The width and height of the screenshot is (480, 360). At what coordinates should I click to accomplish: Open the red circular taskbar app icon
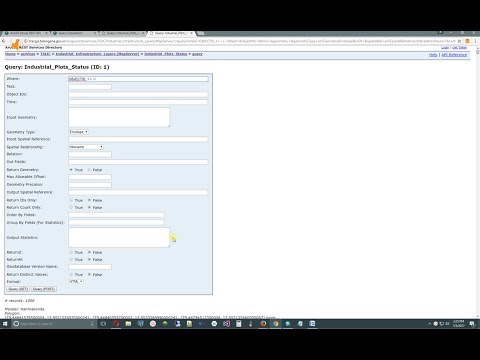(x=116, y=324)
